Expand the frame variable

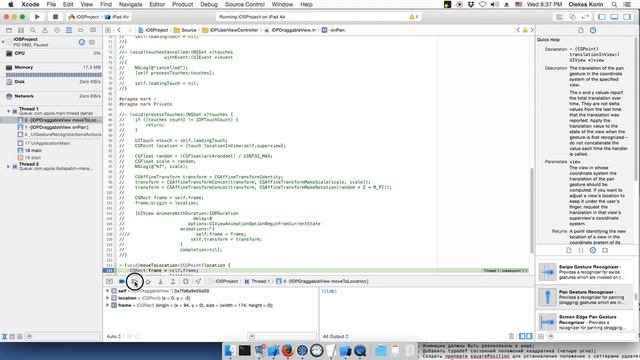click(108, 305)
